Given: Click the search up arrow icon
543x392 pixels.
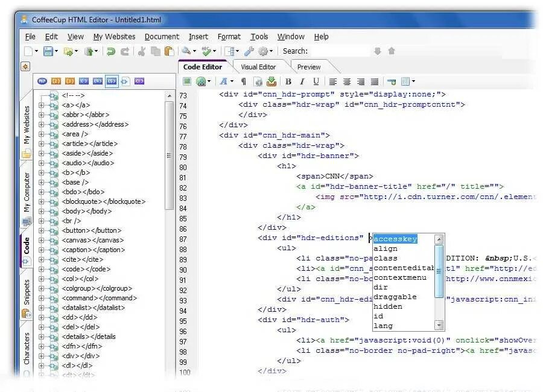Looking at the screenshot, I should coord(392,51).
